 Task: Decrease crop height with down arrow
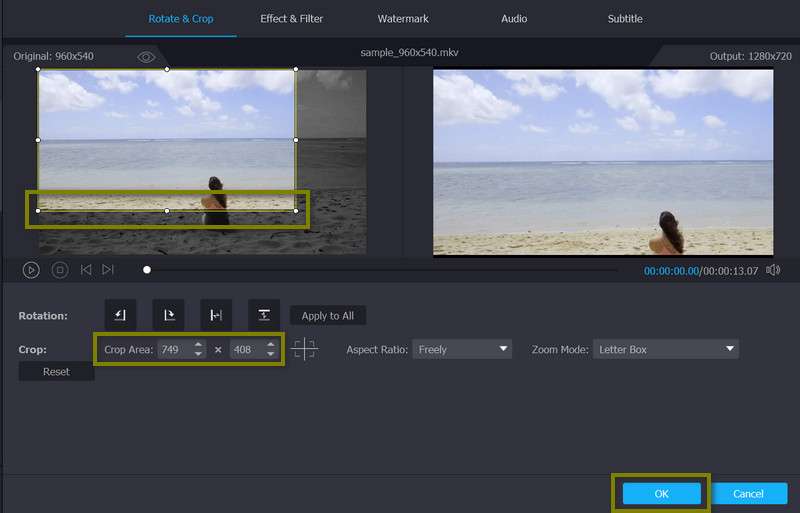(x=271, y=355)
